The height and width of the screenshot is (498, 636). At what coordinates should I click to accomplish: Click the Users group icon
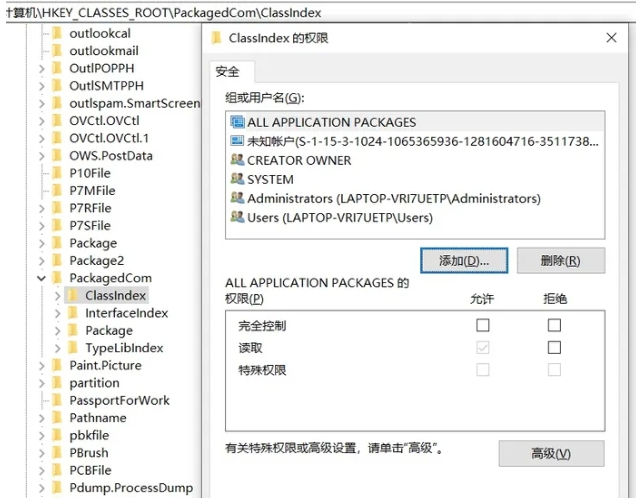pos(237,217)
